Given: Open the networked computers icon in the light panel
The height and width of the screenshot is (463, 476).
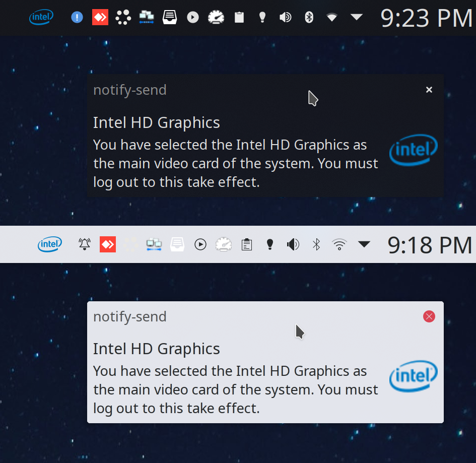Looking at the screenshot, I should (154, 244).
